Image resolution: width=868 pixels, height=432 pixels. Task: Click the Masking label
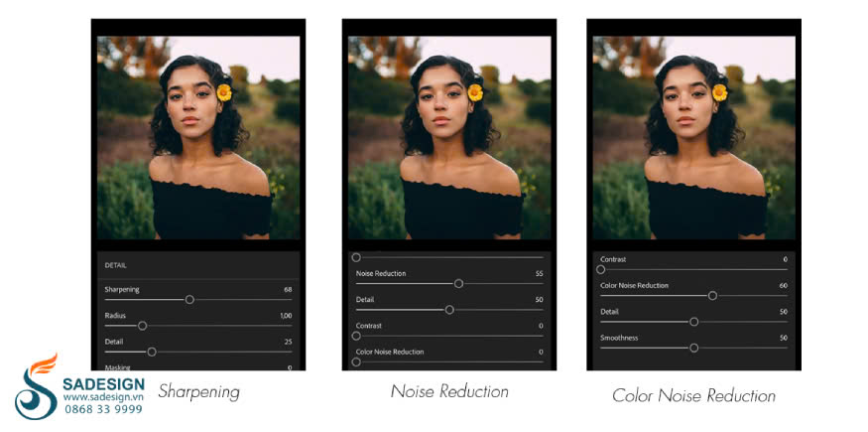[x=117, y=367]
